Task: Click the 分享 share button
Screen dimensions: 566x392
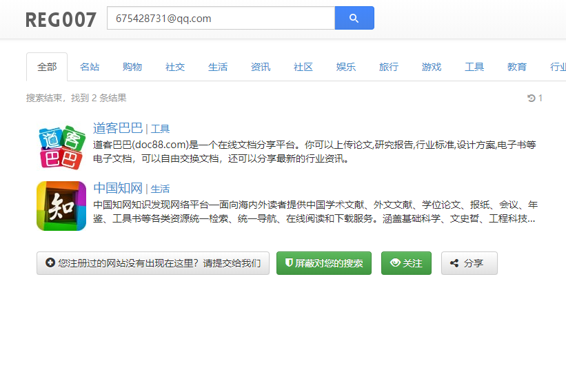Action: pos(469,263)
